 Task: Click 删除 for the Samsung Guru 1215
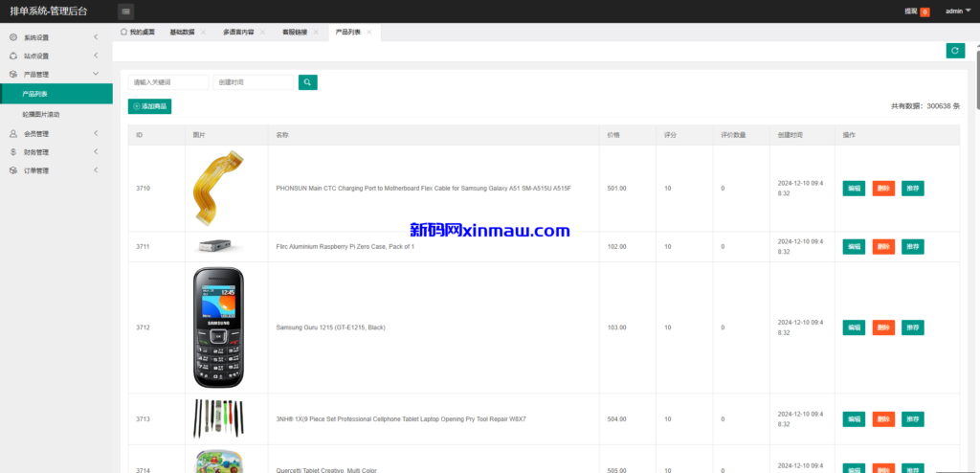click(883, 327)
